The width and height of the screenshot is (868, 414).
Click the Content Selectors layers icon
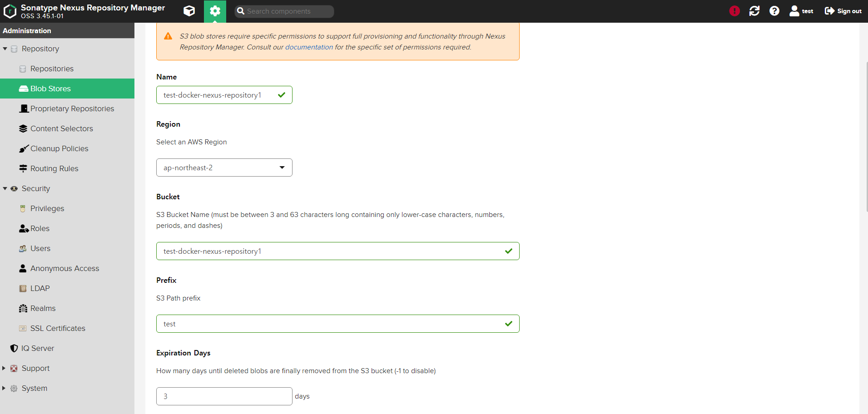tap(23, 128)
